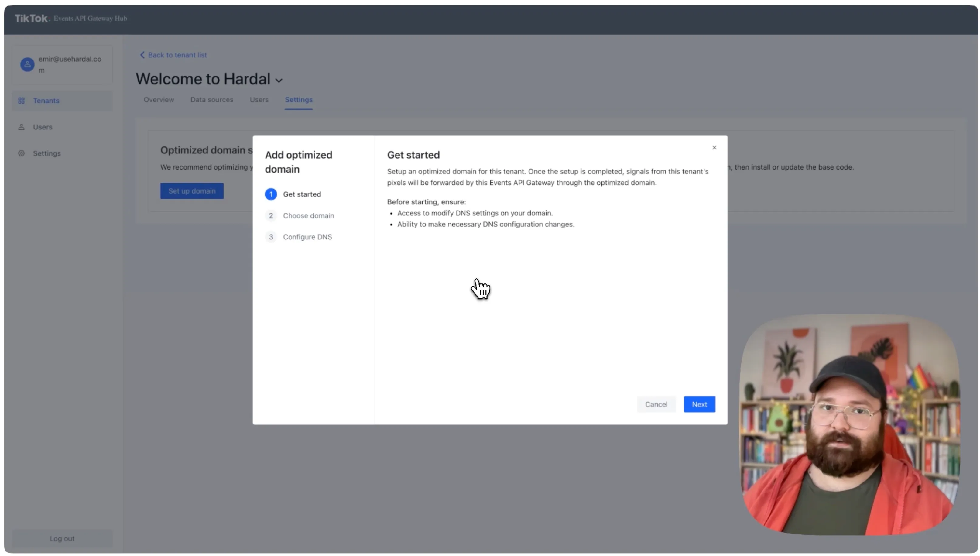This screenshot has width=980, height=556.
Task: Expand the Welcome to Hardal dropdown arrow
Action: coord(279,80)
